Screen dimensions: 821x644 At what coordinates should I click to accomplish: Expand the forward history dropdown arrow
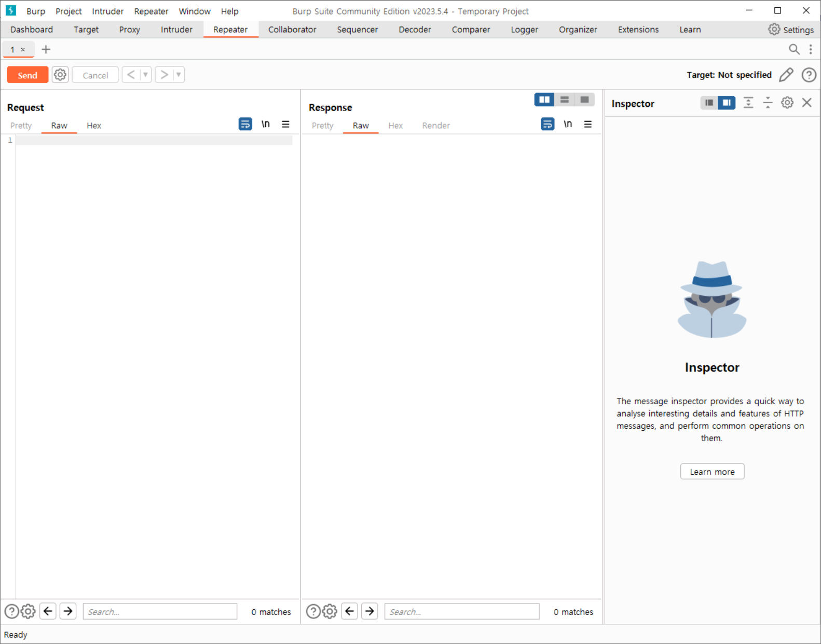[x=179, y=75]
